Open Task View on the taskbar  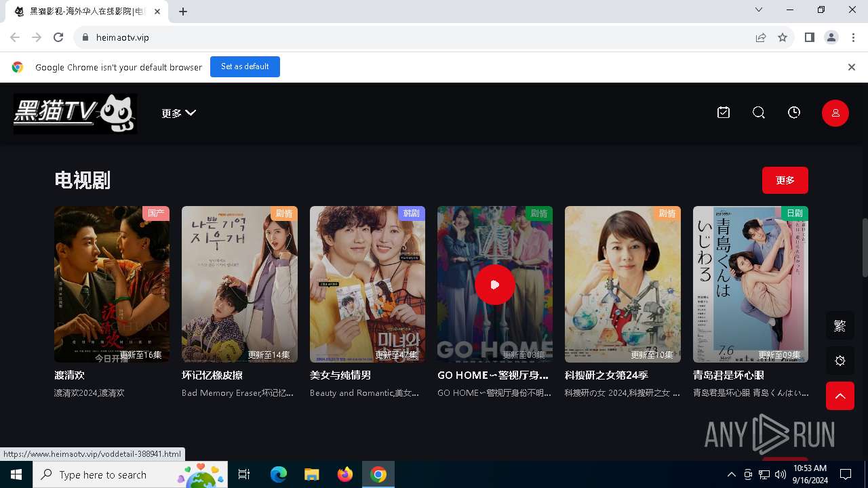(244, 474)
